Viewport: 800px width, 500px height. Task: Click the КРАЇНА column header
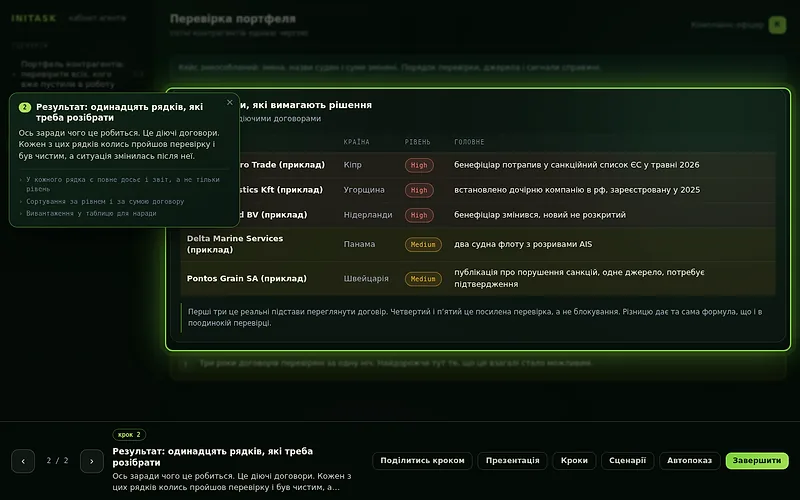pyautogui.click(x=357, y=142)
